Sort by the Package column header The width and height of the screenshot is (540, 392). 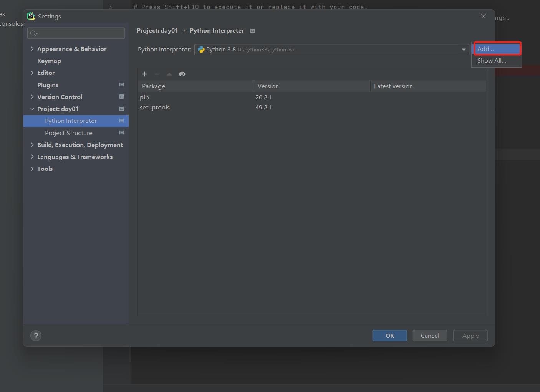point(196,86)
